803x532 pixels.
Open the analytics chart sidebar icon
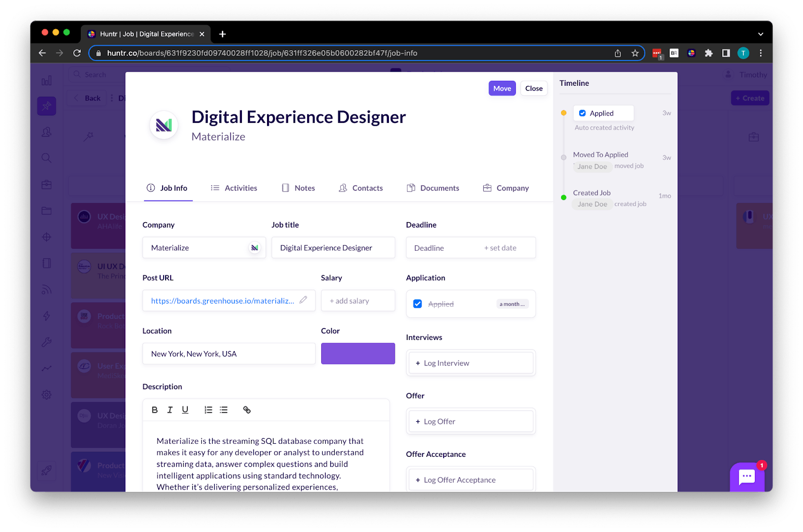tap(47, 81)
